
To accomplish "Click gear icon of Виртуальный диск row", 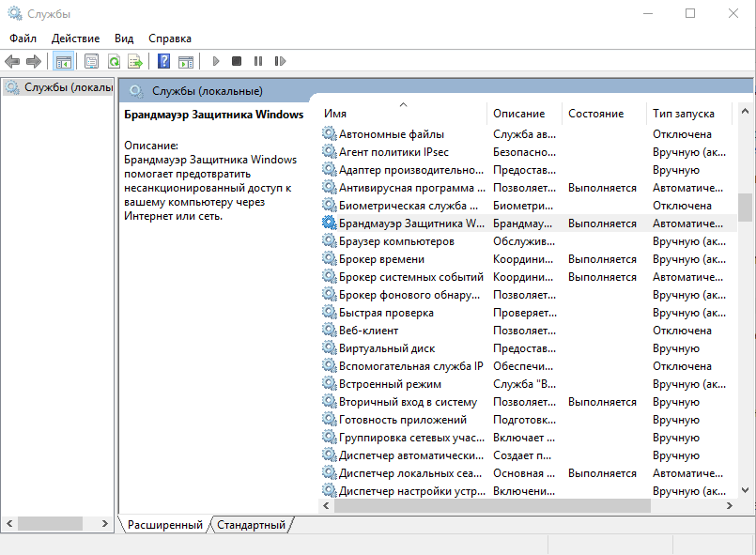I will click(329, 348).
